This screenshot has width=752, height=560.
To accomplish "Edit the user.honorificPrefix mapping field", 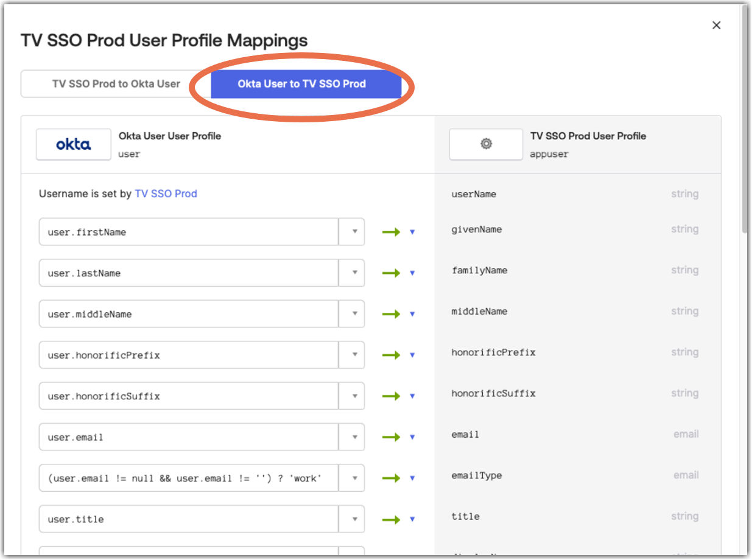I will (x=189, y=355).
